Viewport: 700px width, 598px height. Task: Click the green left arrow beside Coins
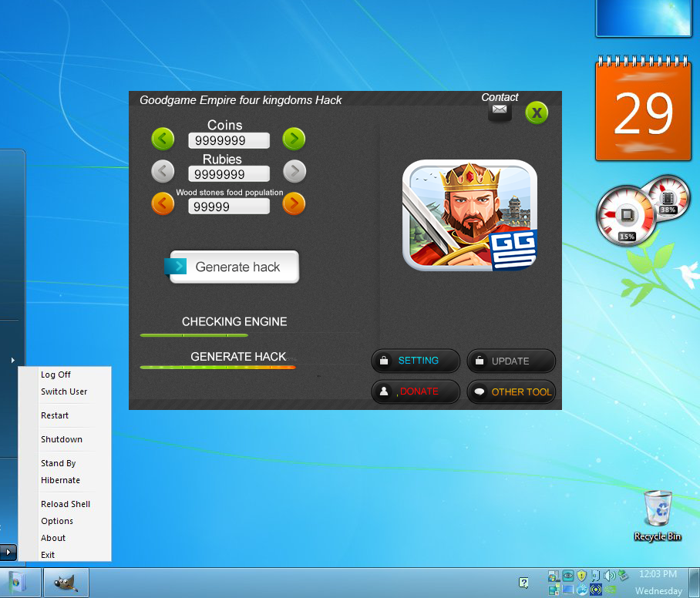163,139
